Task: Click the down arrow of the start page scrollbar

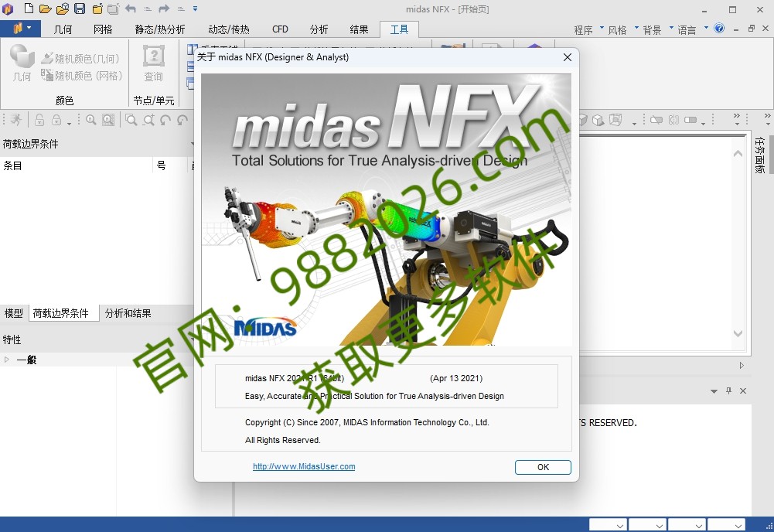Action: 738,333
